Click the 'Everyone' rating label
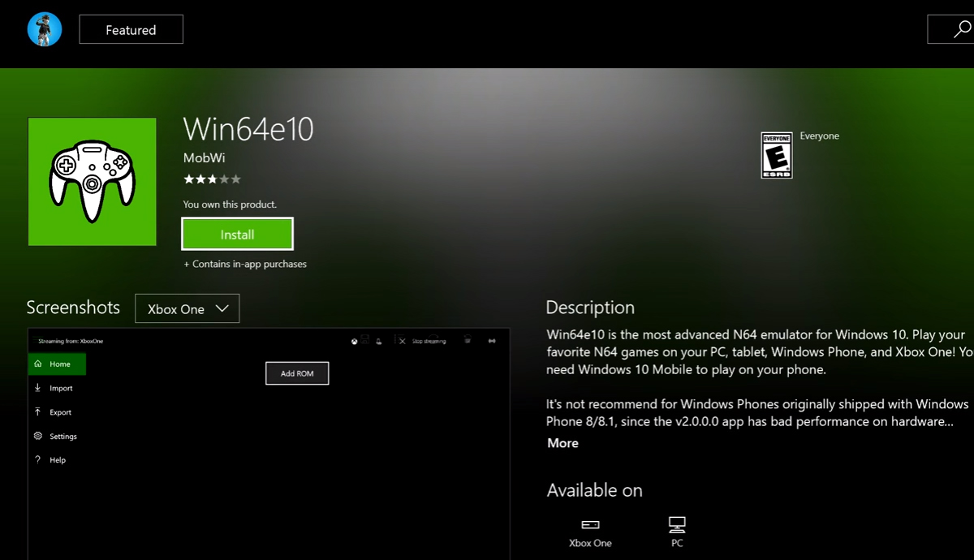Screen dimensions: 974x560 (x=820, y=136)
